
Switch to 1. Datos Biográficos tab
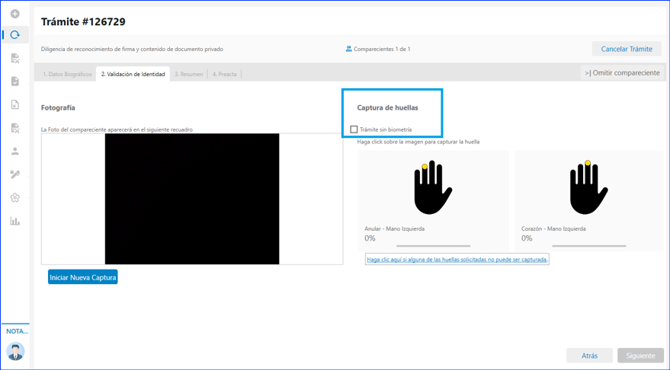click(67, 74)
